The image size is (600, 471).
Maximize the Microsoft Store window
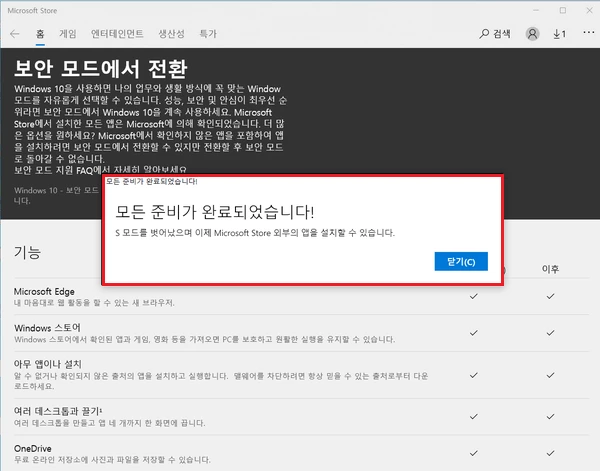tap(562, 10)
